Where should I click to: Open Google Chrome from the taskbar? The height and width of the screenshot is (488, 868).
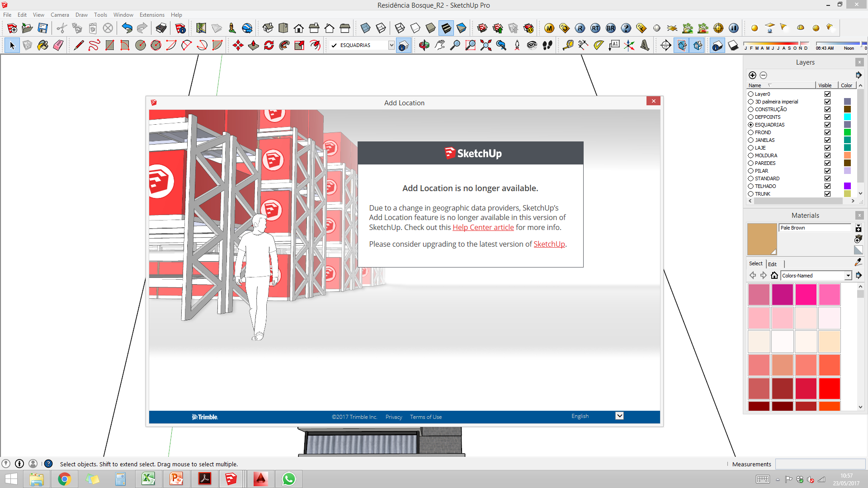click(x=64, y=479)
